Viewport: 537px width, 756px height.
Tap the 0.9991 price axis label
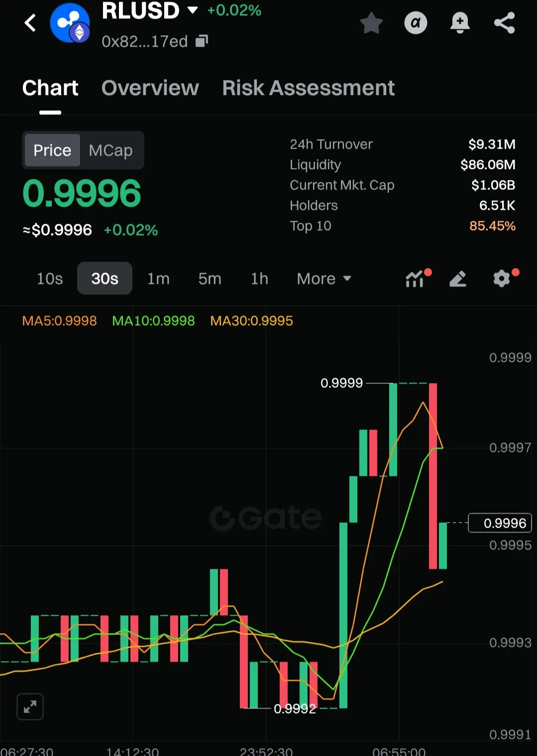pyautogui.click(x=510, y=735)
